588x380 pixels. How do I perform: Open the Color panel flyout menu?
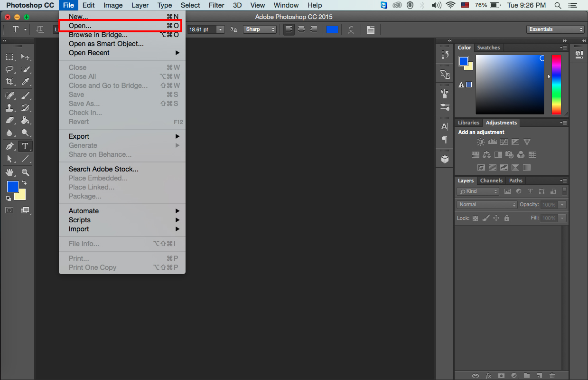(x=563, y=47)
